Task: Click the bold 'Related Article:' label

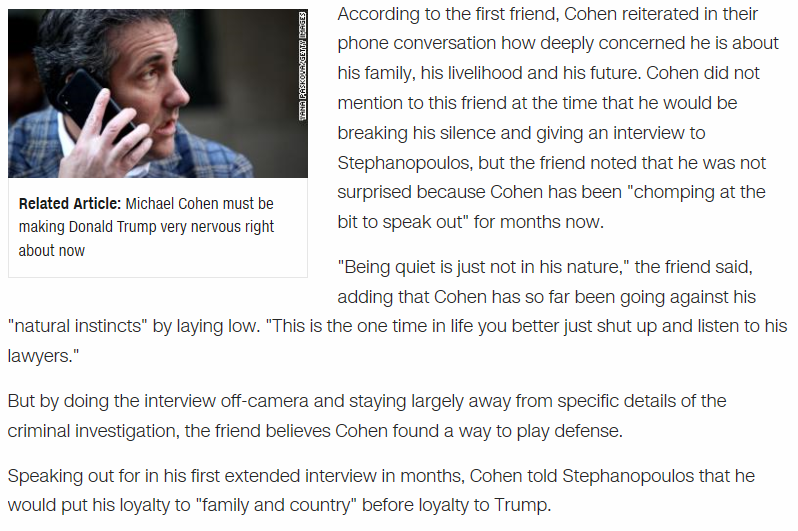Action: click(x=70, y=204)
